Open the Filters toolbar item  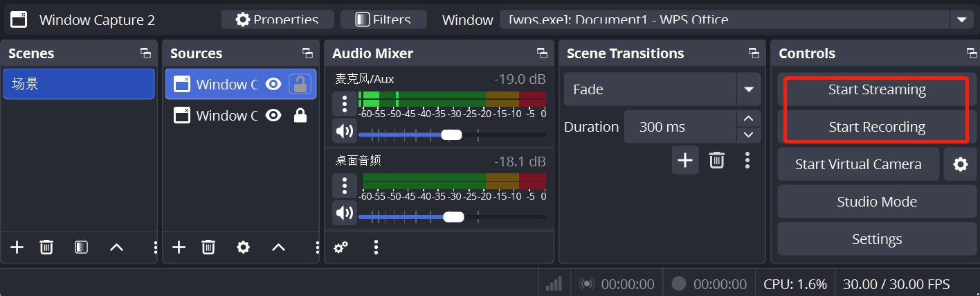[383, 19]
